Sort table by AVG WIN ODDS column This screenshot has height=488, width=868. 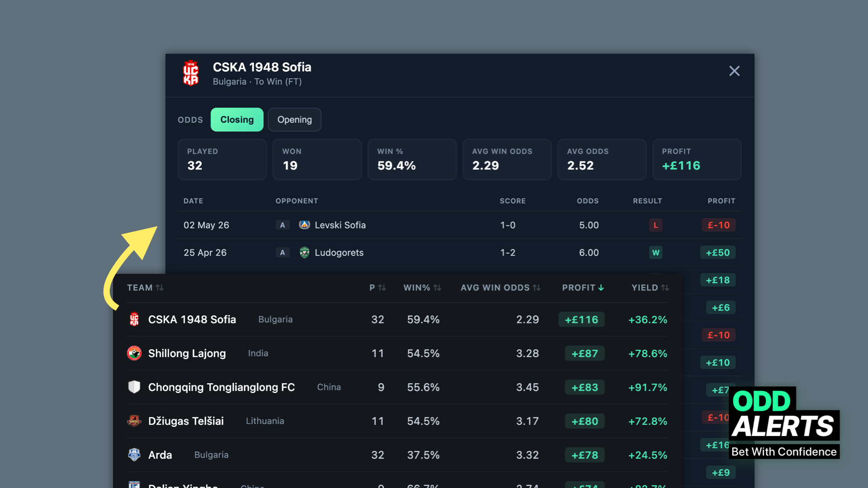(500, 288)
